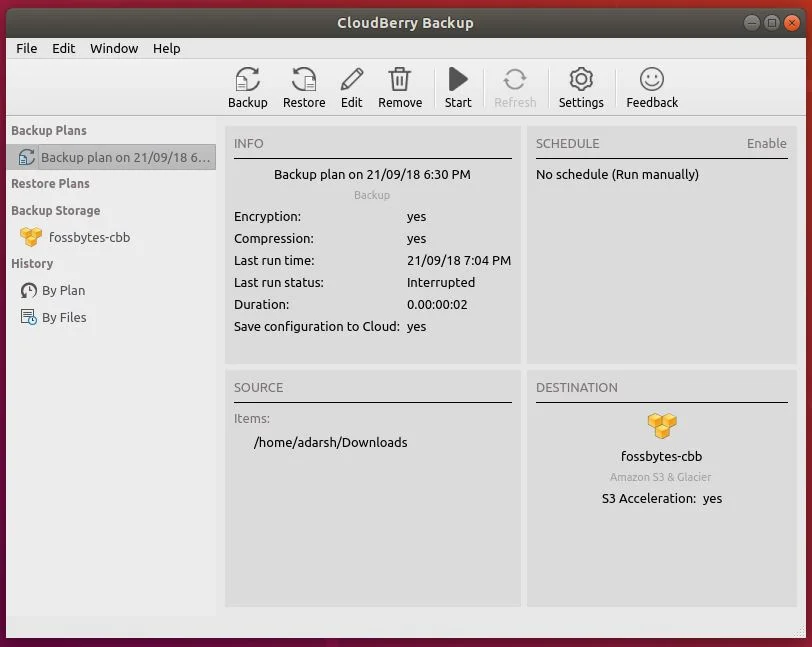Click the Edit pencil icon
This screenshot has width=812, height=647.
[351, 80]
